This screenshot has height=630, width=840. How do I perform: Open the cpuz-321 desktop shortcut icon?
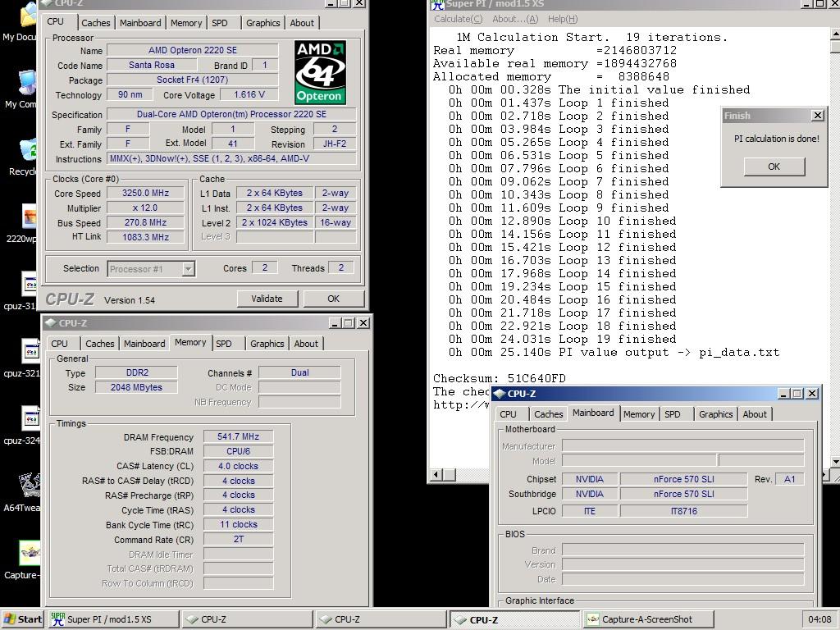[30, 351]
